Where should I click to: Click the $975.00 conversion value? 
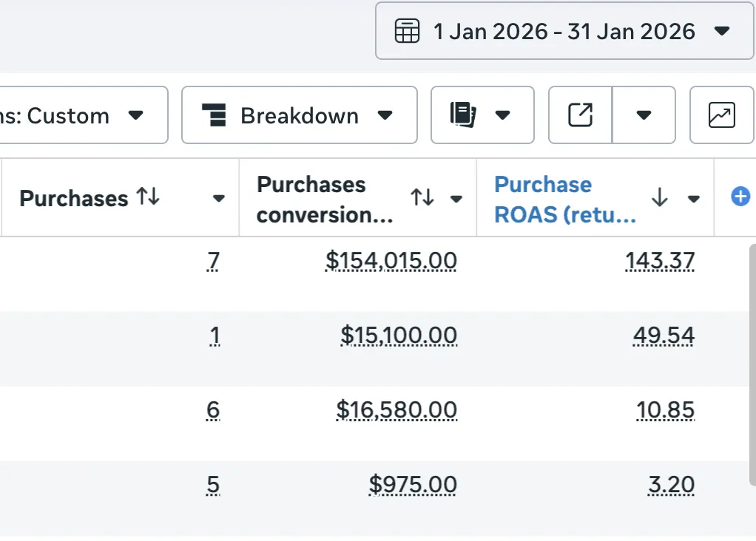point(413,485)
